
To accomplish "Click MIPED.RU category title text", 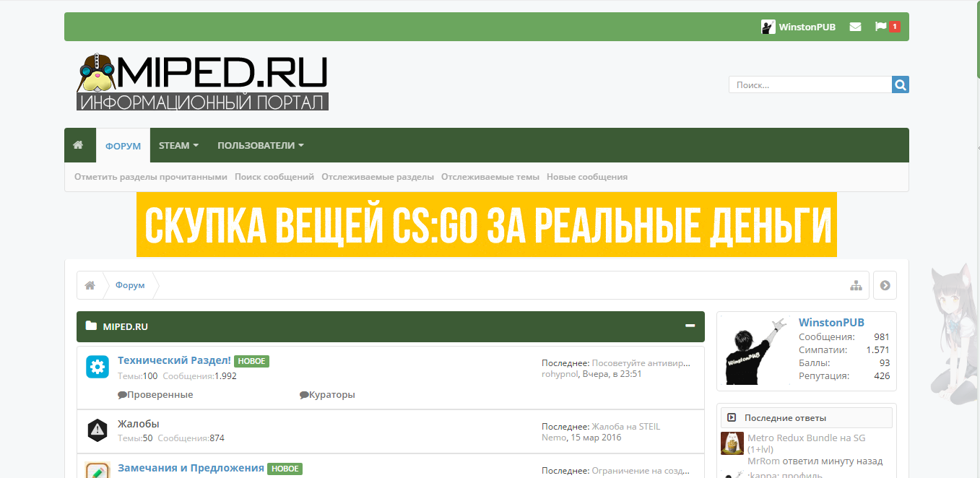I will [x=126, y=326].
